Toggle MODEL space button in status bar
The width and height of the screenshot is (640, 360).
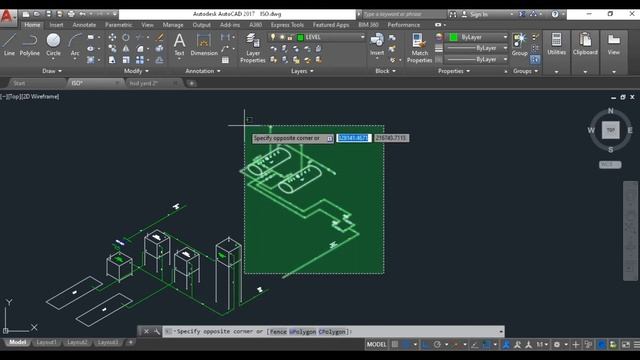376,344
